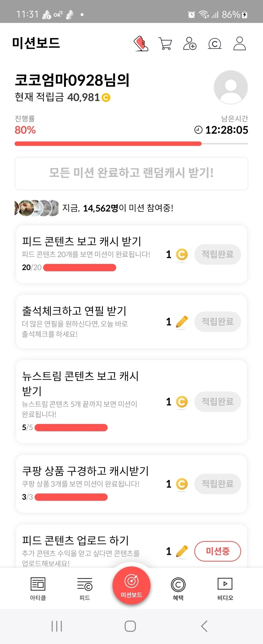
Task: Tap 모든 미션 완료하고 랜덤캐시 받기 button
Action: pos(131,173)
